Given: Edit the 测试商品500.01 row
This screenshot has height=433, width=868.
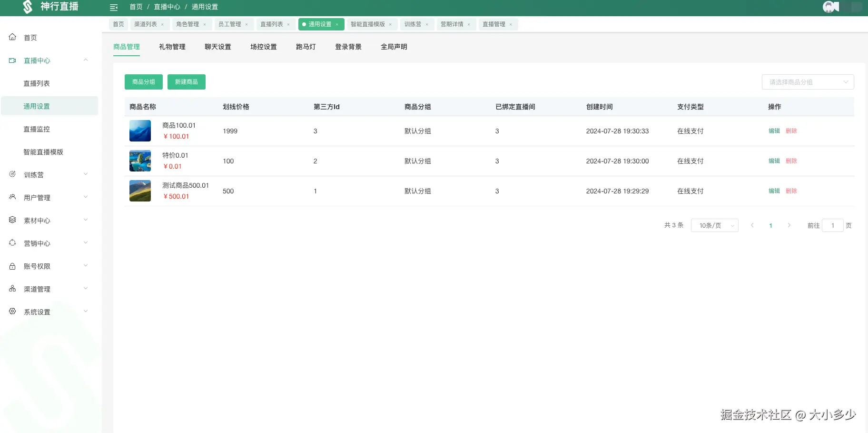Looking at the screenshot, I should click(x=774, y=191).
